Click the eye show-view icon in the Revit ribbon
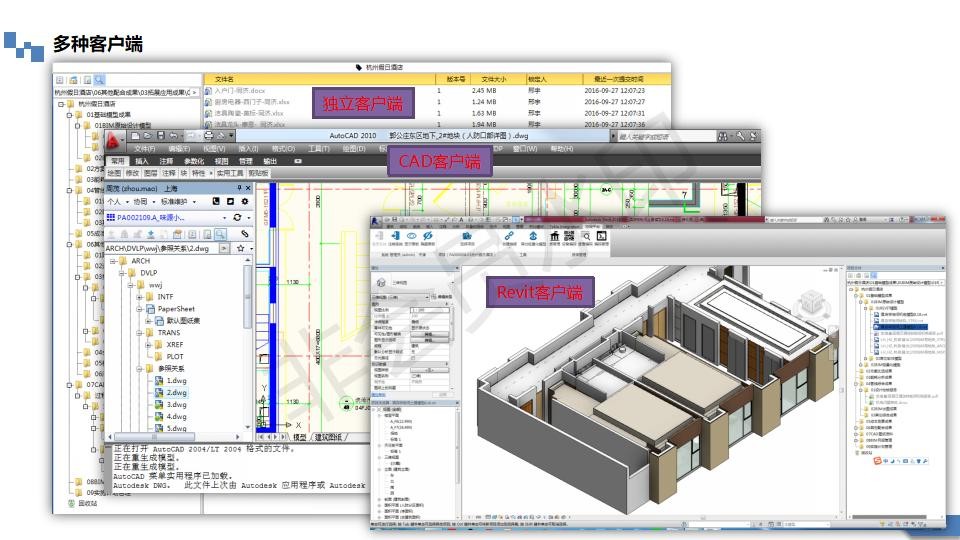This screenshot has width=960, height=540. [x=411, y=236]
